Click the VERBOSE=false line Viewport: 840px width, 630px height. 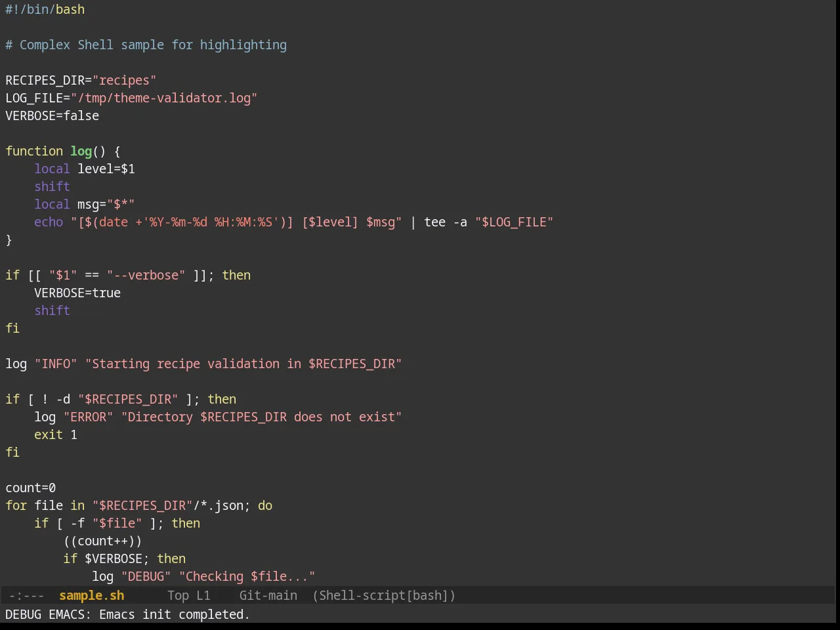click(x=52, y=115)
